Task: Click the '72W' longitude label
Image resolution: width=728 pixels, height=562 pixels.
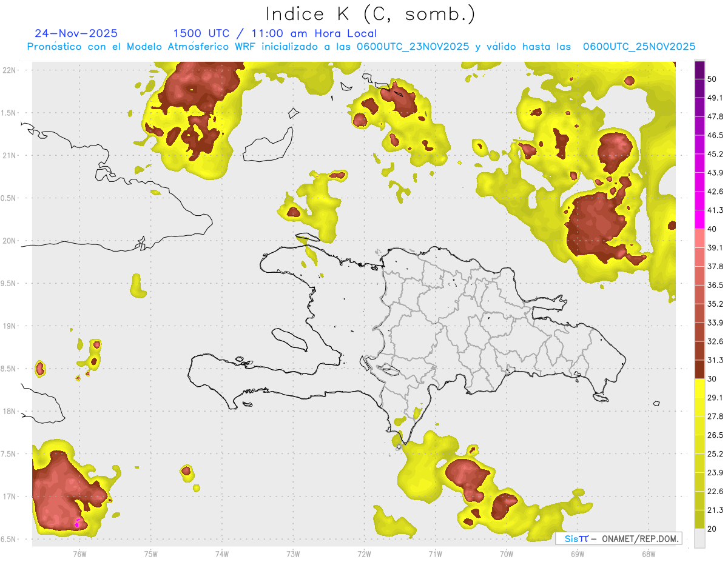Action: coord(364,554)
